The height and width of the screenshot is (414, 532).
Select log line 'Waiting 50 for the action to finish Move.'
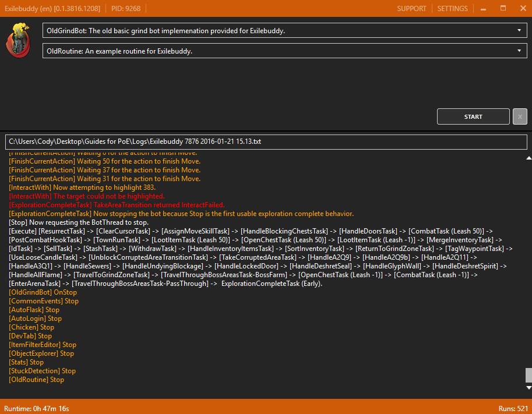pos(104,161)
